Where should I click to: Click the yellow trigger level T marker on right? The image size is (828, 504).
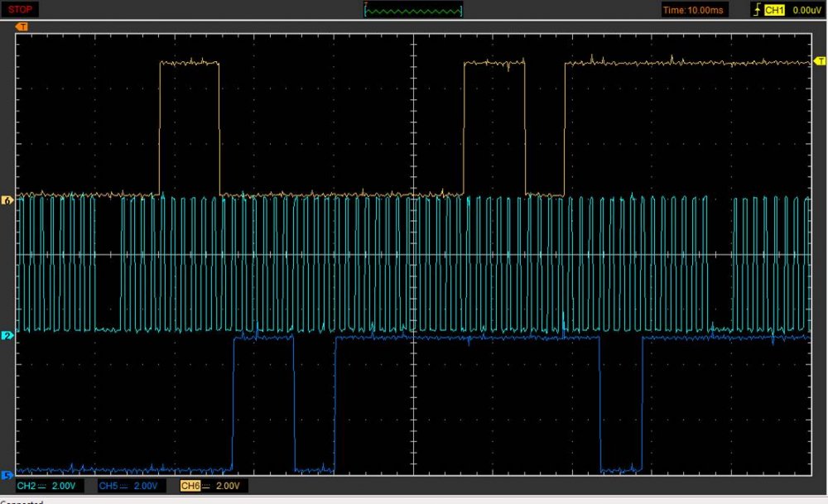pos(820,61)
